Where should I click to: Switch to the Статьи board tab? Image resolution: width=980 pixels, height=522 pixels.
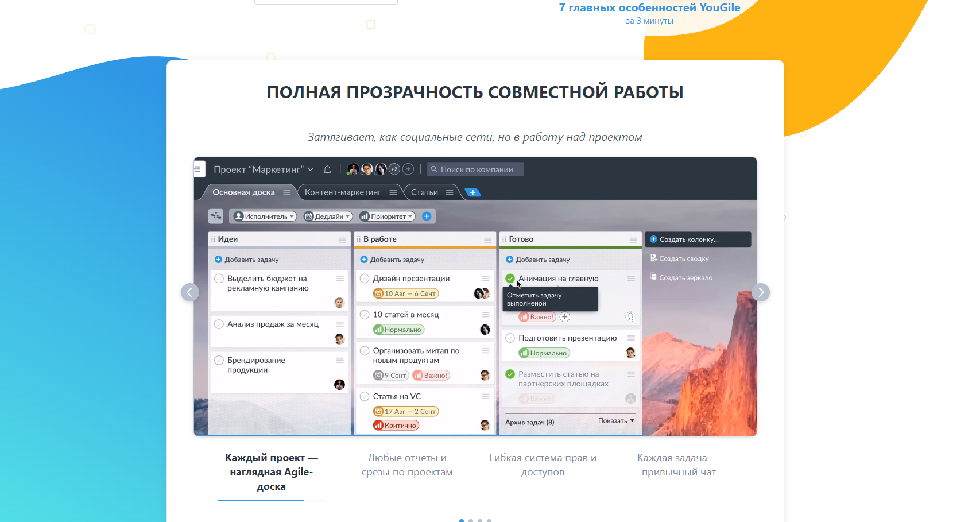point(424,192)
